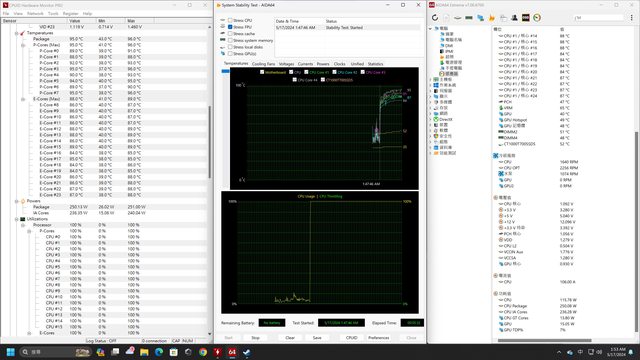Click the black OSD panel icon in AIDA64 toolbar
This screenshot has width=640, height=360.
pyautogui.click(x=526, y=18)
